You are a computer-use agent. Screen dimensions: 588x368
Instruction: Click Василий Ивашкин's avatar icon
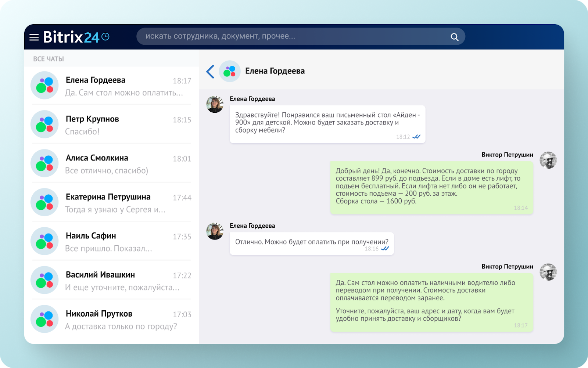coord(44,280)
